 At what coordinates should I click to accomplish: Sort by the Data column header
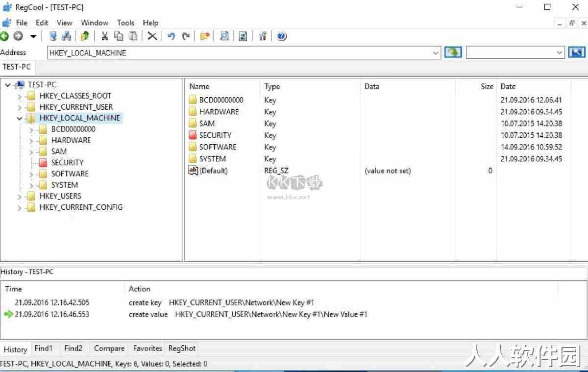tap(408, 86)
